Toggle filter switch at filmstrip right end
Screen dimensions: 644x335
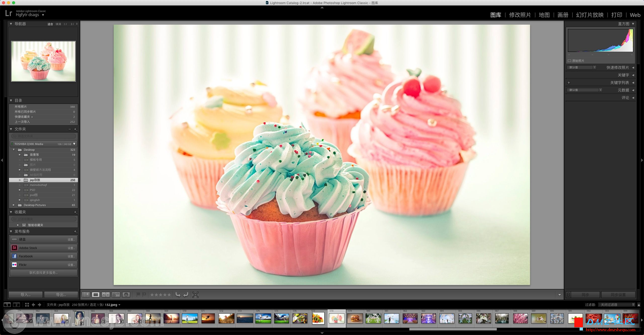[639, 305]
